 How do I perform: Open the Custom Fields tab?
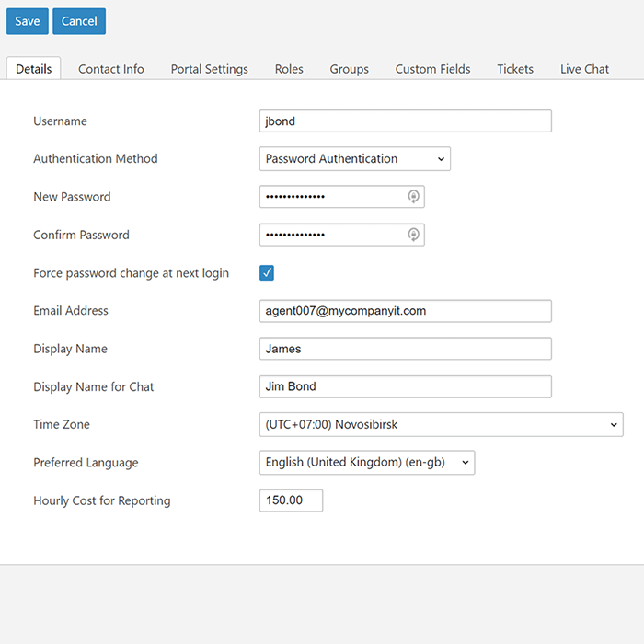click(x=432, y=69)
